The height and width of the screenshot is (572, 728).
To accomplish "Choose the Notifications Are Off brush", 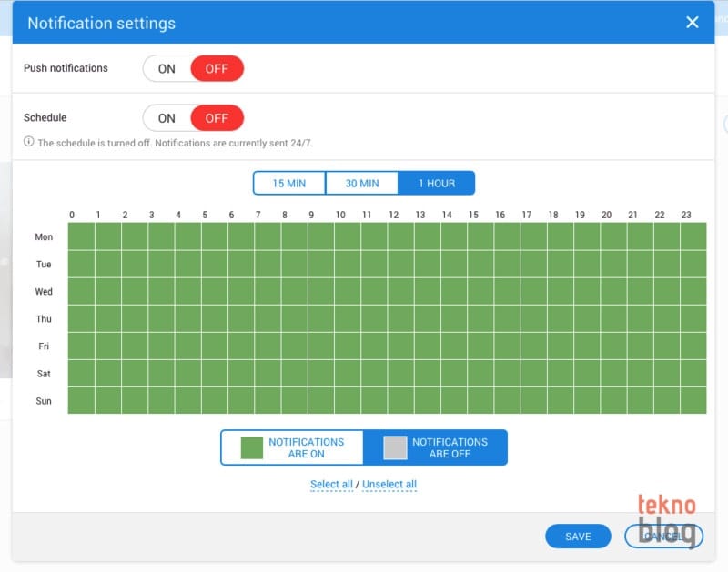I will point(435,447).
